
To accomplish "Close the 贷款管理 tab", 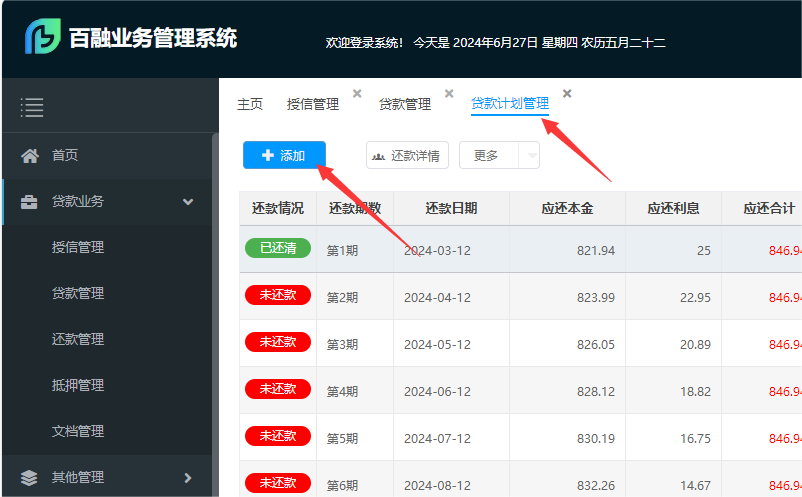I will pyautogui.click(x=449, y=93).
